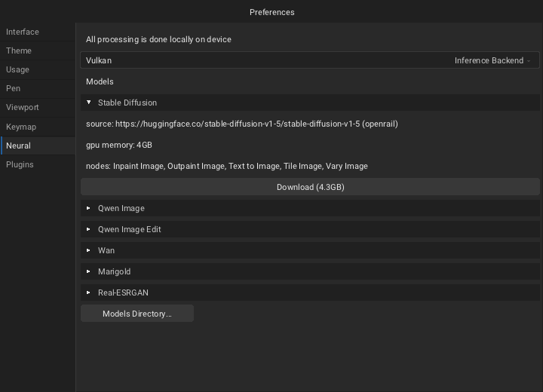This screenshot has width=543, height=392.
Task: Switch to the Theme tab
Action: pyautogui.click(x=19, y=51)
